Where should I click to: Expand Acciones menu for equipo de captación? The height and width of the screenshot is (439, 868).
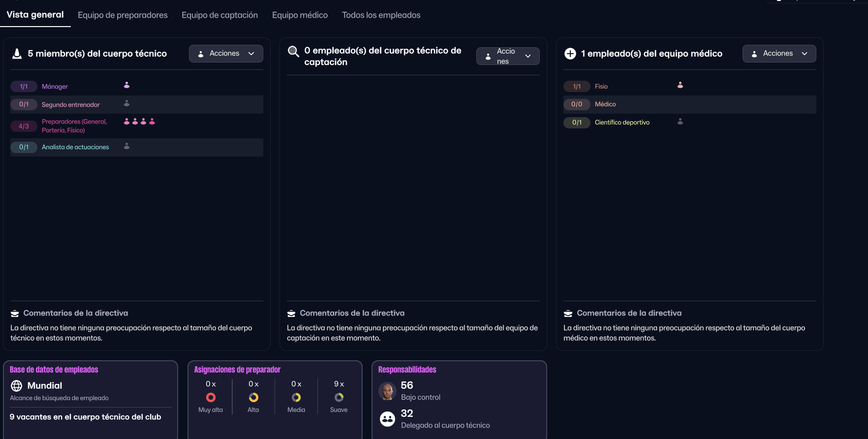[x=507, y=56]
